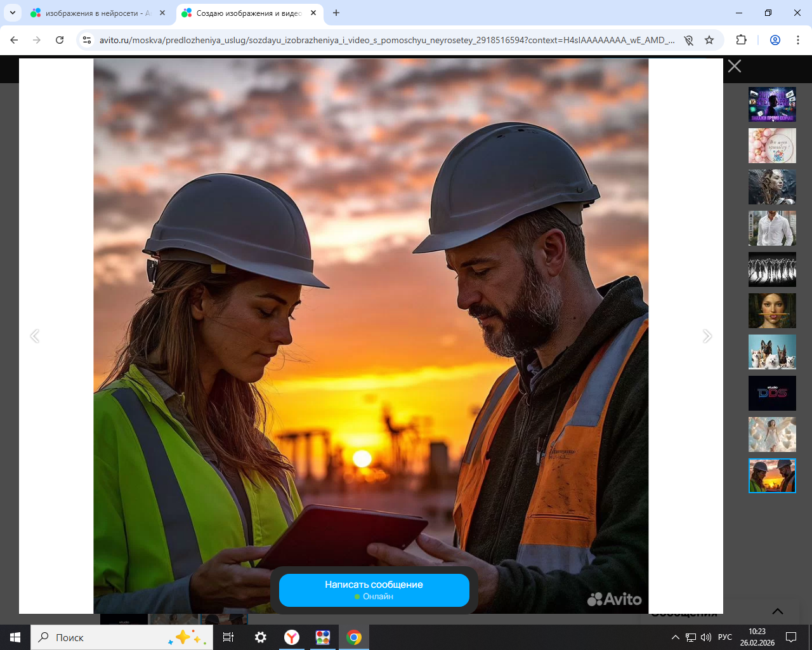Screen dimensions: 812x650
Task: Go to next gallery image arrow
Action: pyautogui.click(x=707, y=336)
